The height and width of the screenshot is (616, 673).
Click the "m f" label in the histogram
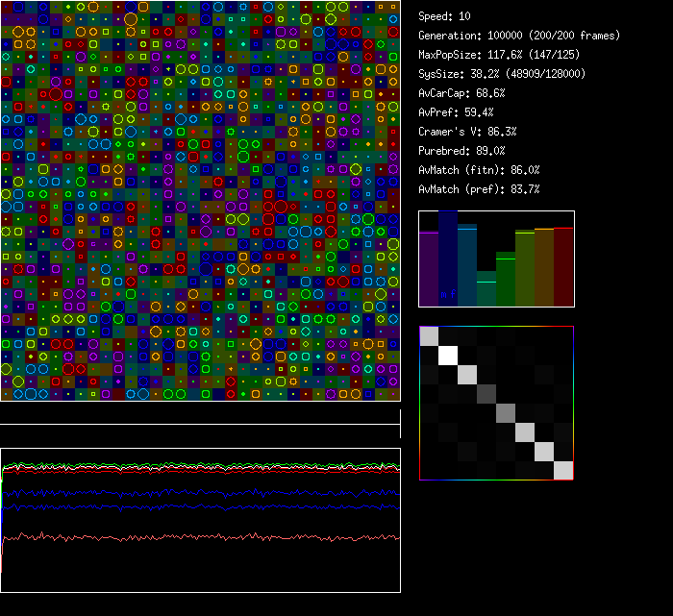448,294
